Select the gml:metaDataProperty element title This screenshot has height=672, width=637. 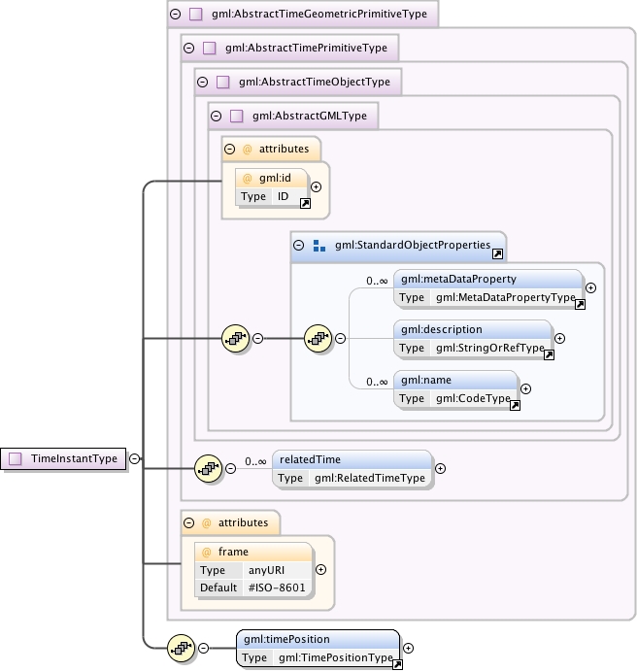tap(458, 279)
